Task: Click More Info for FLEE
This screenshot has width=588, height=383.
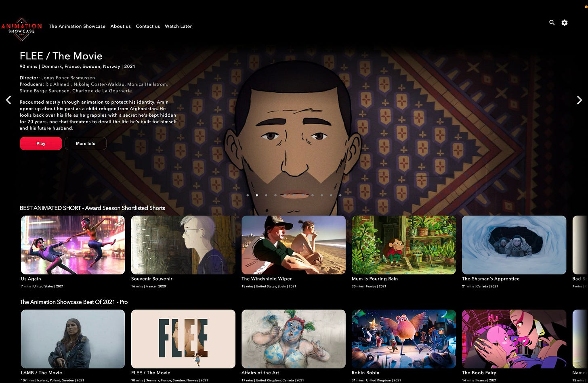Action: pos(86,143)
